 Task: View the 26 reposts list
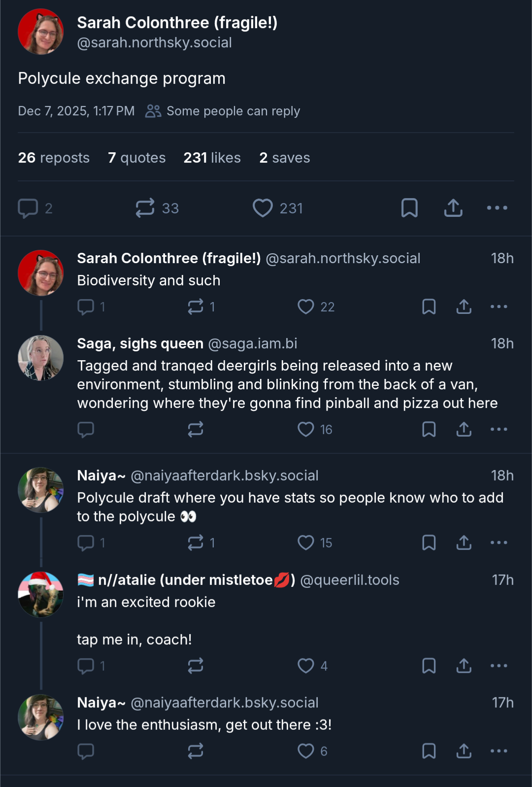pos(54,158)
